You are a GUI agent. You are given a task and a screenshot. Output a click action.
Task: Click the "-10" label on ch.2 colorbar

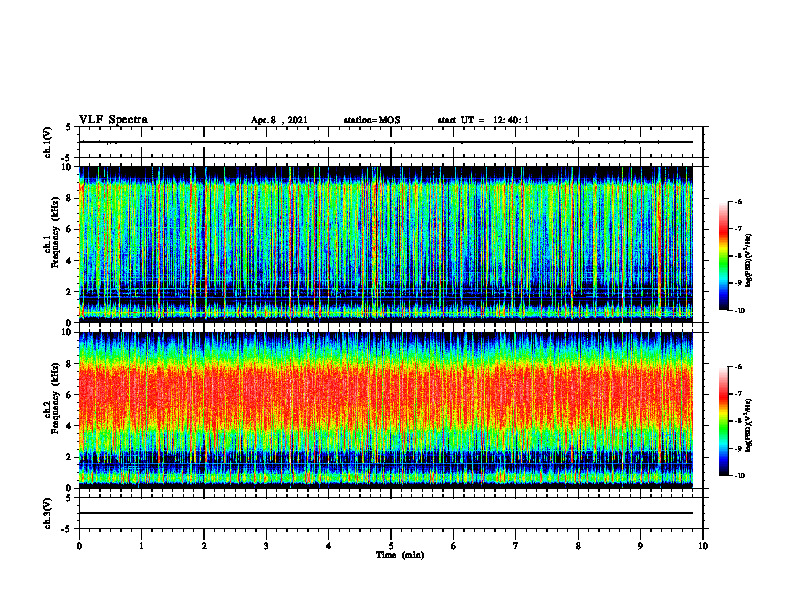(x=740, y=476)
